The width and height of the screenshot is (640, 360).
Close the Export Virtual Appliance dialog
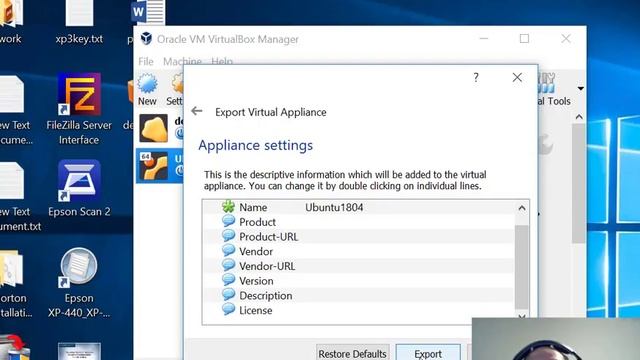coord(517,77)
